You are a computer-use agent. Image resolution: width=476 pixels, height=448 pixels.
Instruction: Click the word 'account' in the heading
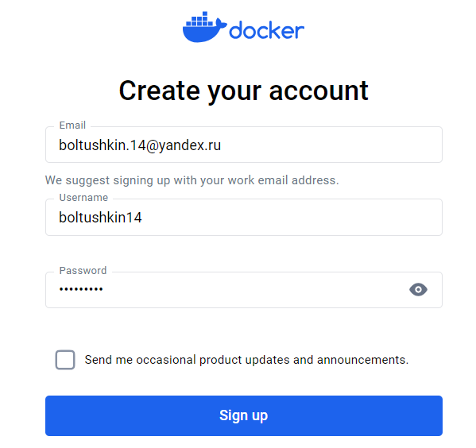tap(319, 91)
